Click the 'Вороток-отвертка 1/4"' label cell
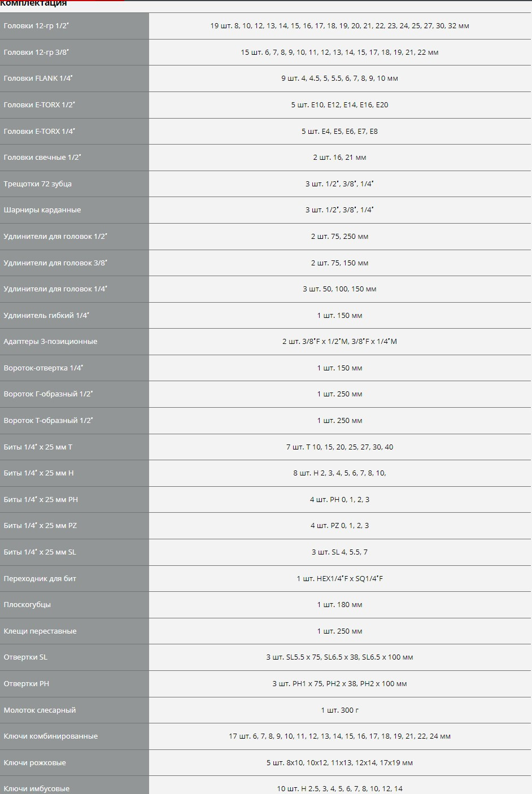Viewport: 532px width, 794px height. 43,368
